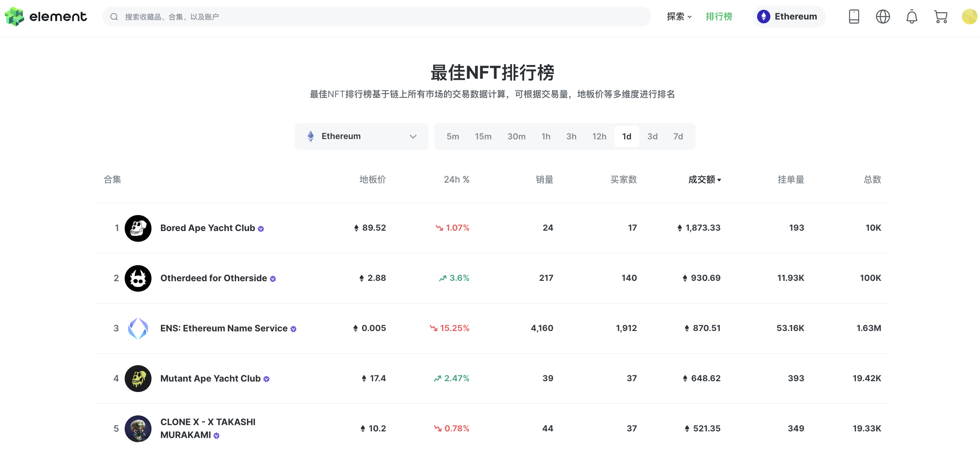Go to 排行榜 rankings page

click(719, 16)
